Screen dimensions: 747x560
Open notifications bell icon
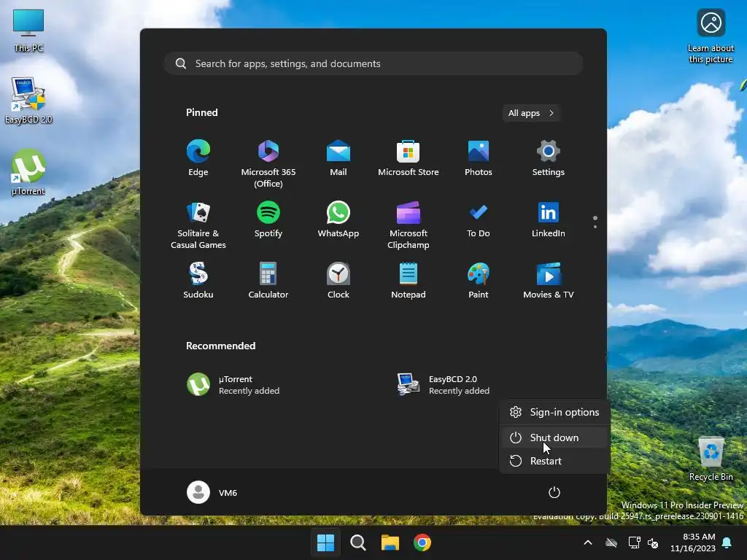(x=727, y=542)
